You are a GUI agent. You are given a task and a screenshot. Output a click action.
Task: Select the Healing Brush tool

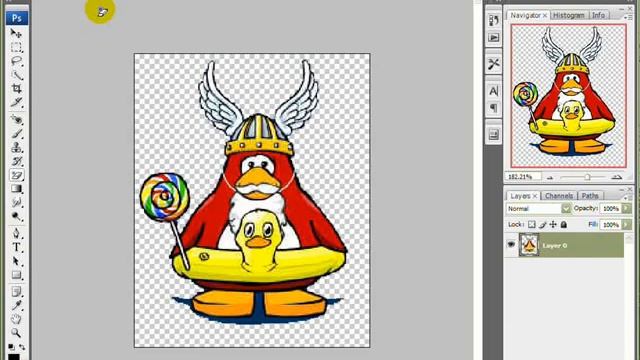click(x=16, y=120)
